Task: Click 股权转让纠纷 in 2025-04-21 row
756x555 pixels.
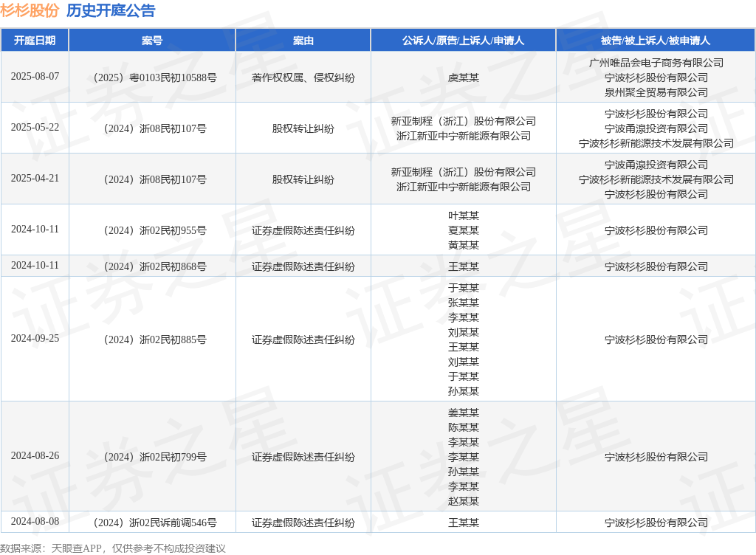Action: [x=303, y=179]
